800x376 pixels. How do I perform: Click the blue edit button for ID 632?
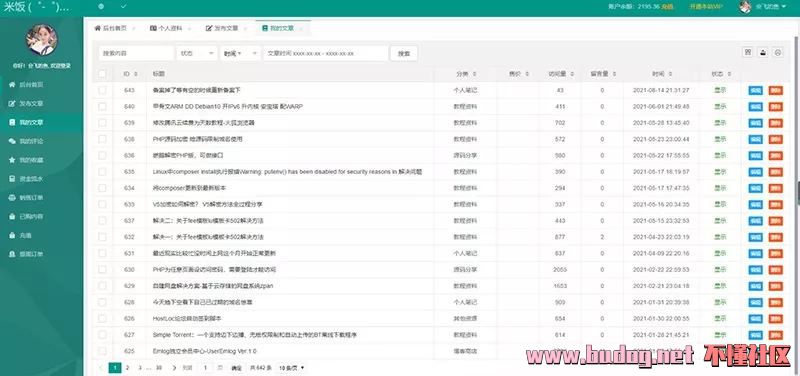[756, 237]
